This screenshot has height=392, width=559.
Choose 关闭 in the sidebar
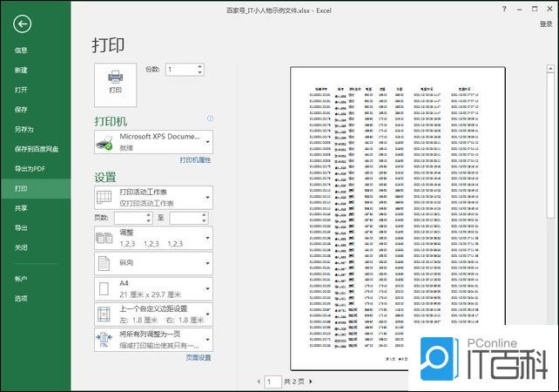click(x=21, y=247)
